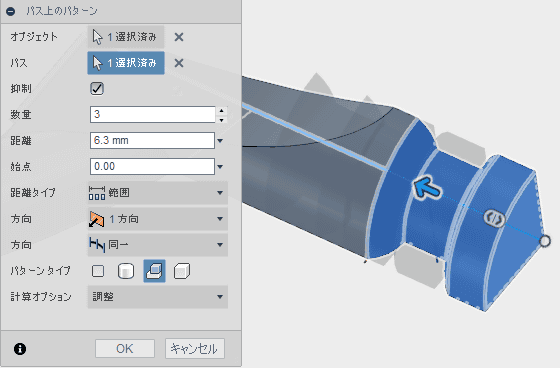
Task: Increase 数量 with the up stepper
Action: (221, 110)
